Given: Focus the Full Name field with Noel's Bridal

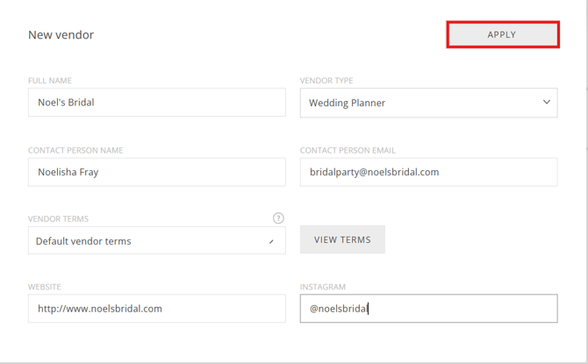Looking at the screenshot, I should click(156, 103).
